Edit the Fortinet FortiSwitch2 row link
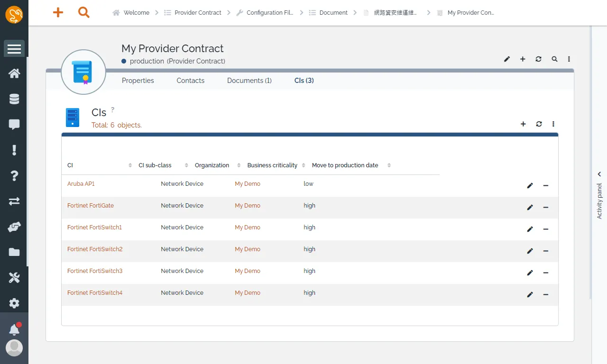The width and height of the screenshot is (607, 364). click(x=530, y=251)
